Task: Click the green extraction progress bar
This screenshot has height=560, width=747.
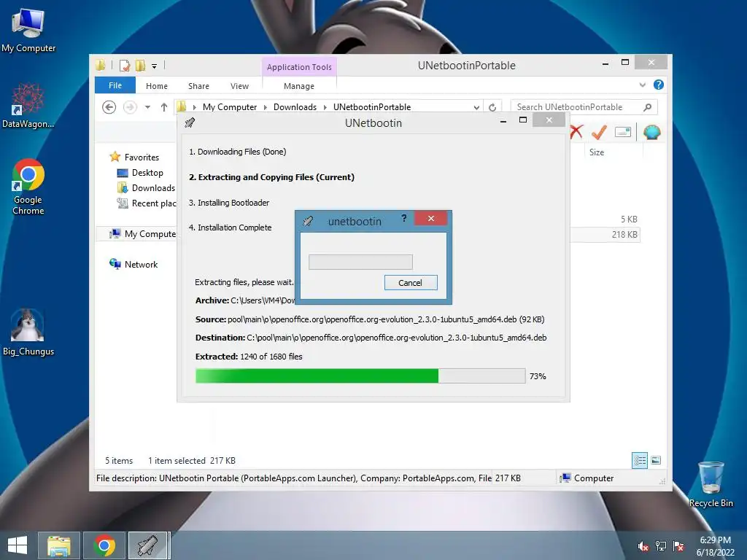Action: tap(360, 376)
